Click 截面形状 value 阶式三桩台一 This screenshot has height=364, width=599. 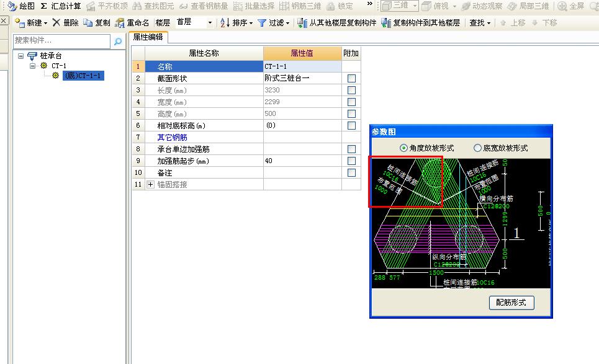(302, 78)
